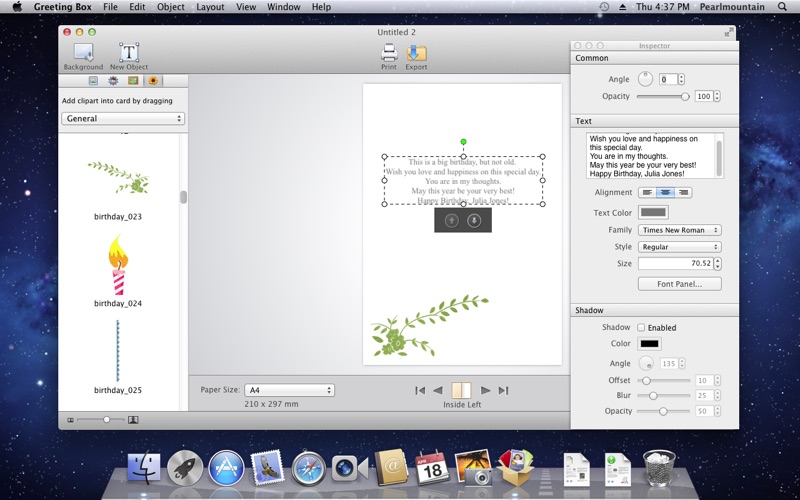800x500 pixels.
Task: Click the font Size field showing 70.52
Action: point(676,263)
